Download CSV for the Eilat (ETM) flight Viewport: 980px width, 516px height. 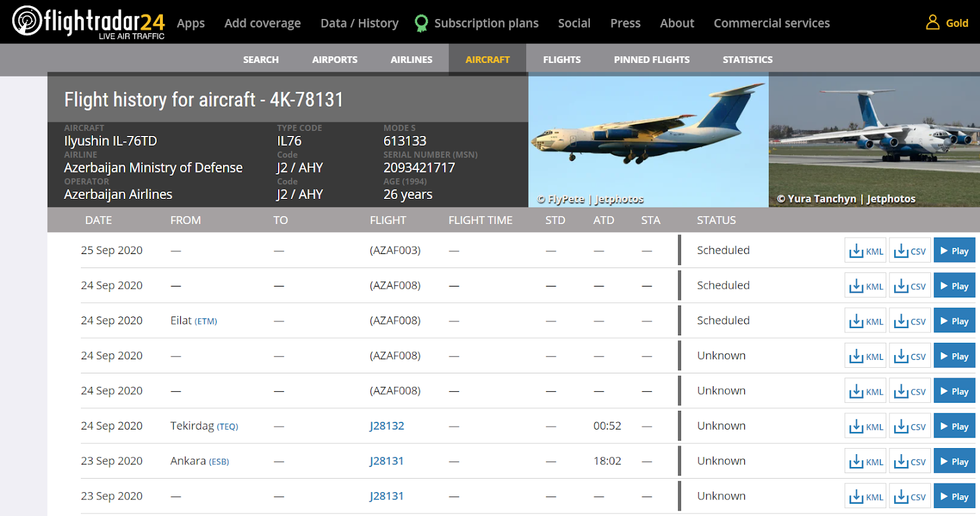tap(910, 321)
